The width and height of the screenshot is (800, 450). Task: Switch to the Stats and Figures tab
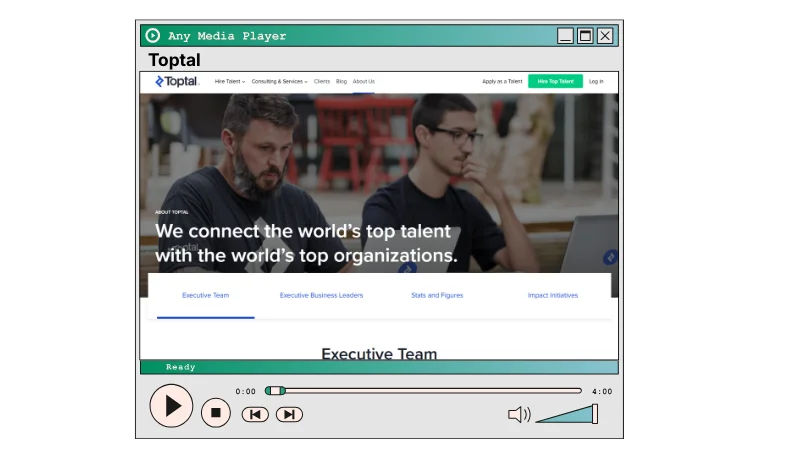click(x=437, y=295)
